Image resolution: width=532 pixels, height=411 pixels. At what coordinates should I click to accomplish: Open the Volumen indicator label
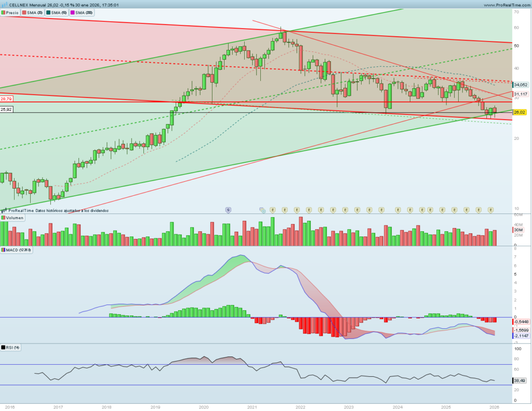(x=12, y=218)
